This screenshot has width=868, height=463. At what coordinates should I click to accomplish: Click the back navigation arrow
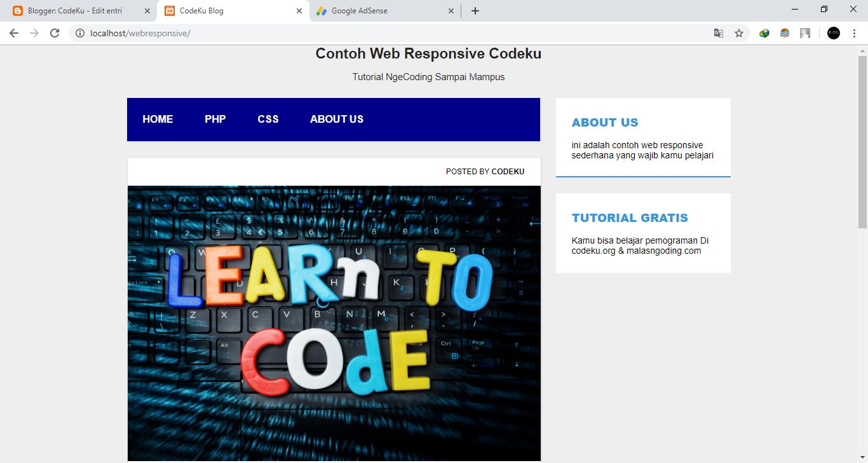(13, 32)
